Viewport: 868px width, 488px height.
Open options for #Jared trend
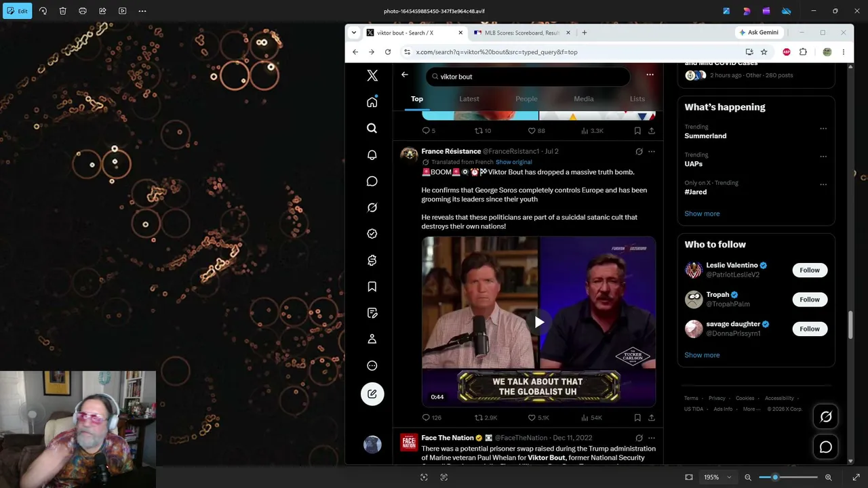click(823, 184)
